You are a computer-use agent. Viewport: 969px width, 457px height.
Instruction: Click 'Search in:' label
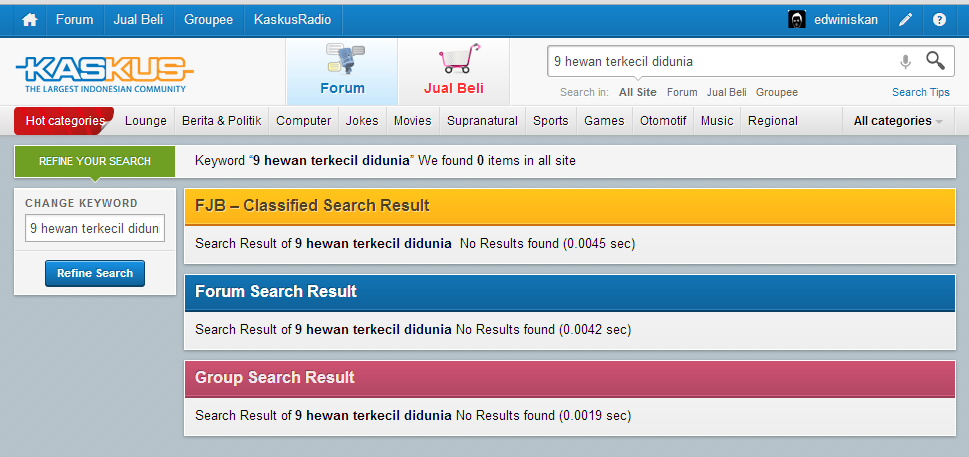coord(585,92)
